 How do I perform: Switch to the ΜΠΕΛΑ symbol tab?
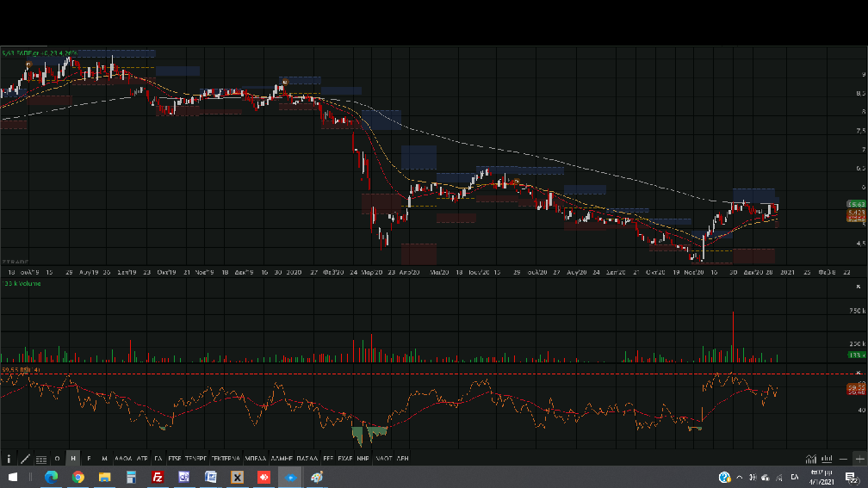tap(255, 459)
